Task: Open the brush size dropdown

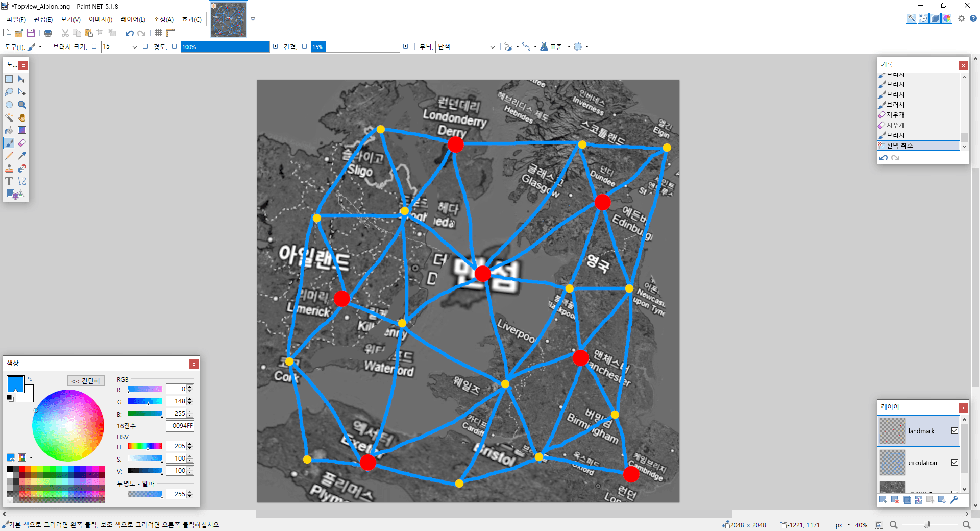Action: coord(135,47)
